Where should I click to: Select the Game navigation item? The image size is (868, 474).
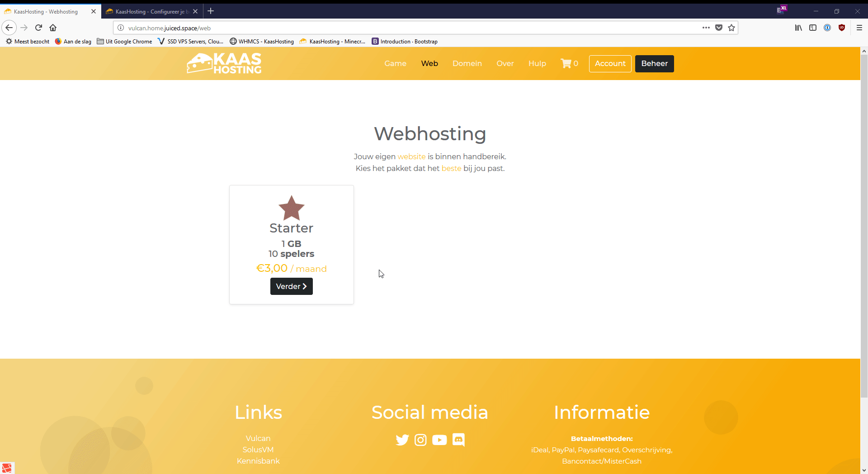pyautogui.click(x=395, y=63)
